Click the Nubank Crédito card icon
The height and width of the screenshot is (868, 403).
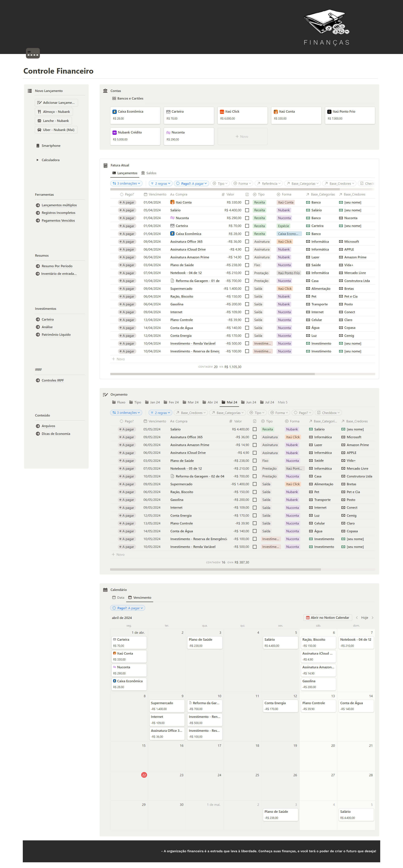(x=115, y=132)
